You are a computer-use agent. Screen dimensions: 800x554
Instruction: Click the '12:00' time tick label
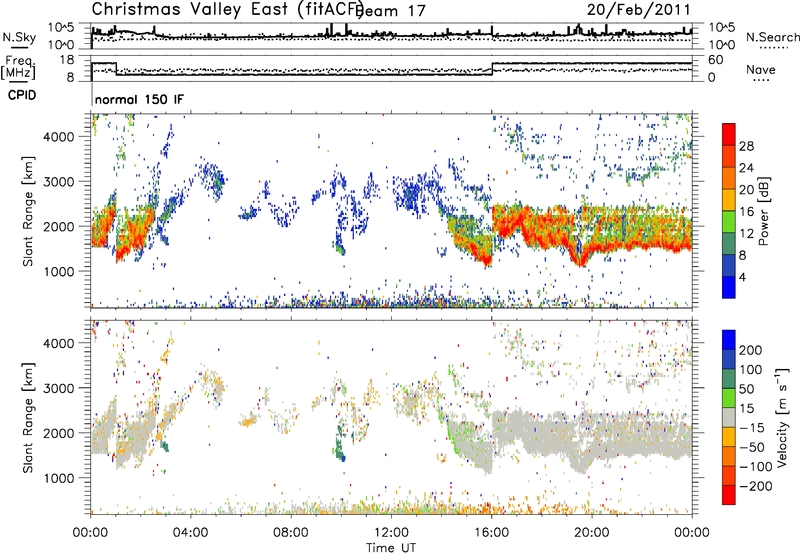[x=391, y=533]
